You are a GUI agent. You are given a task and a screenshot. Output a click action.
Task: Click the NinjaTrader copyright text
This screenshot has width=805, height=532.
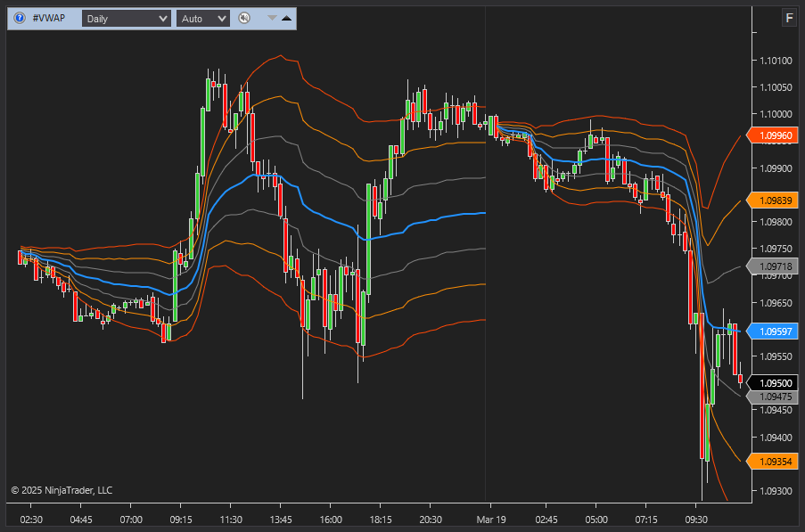(x=62, y=490)
